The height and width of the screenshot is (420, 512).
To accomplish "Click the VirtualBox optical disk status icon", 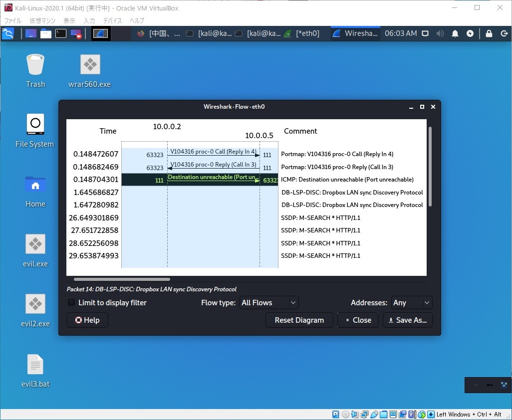I will point(345,415).
